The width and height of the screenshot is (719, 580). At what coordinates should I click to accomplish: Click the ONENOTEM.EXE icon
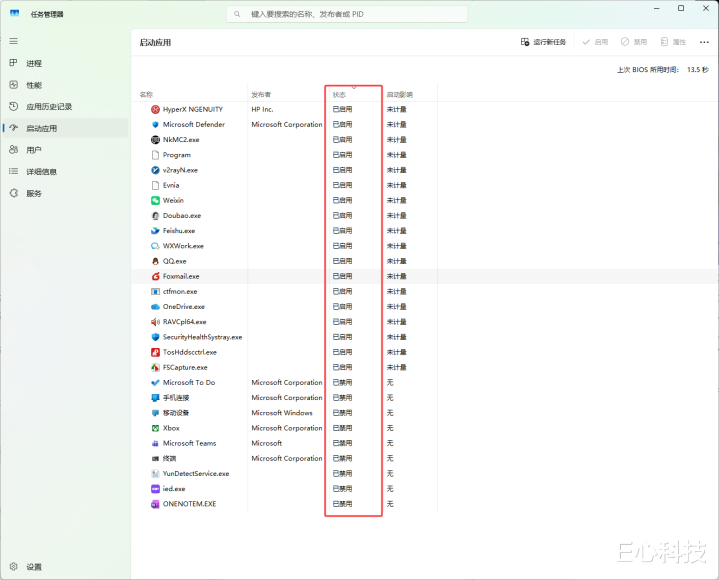pyautogui.click(x=155, y=504)
